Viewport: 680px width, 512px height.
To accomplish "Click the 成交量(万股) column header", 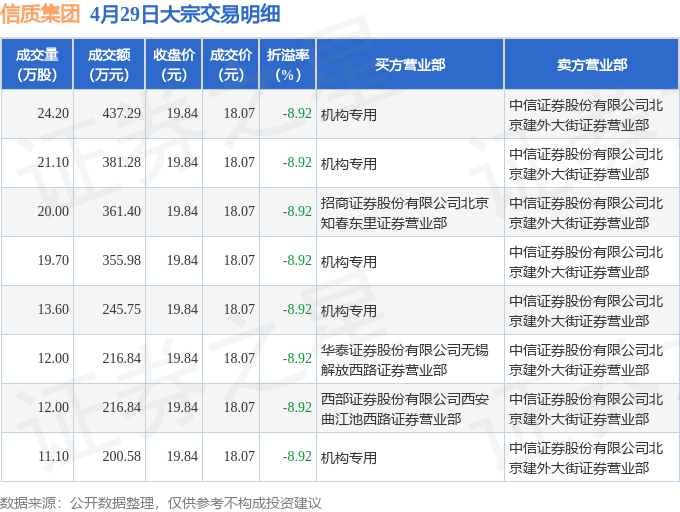I will 37,64.
